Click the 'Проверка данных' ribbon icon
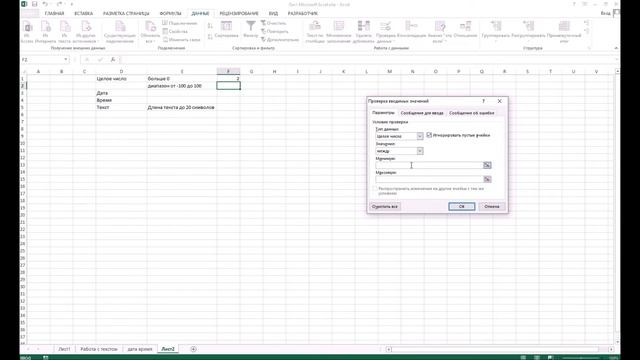This screenshot has width=640, height=360. click(x=385, y=32)
